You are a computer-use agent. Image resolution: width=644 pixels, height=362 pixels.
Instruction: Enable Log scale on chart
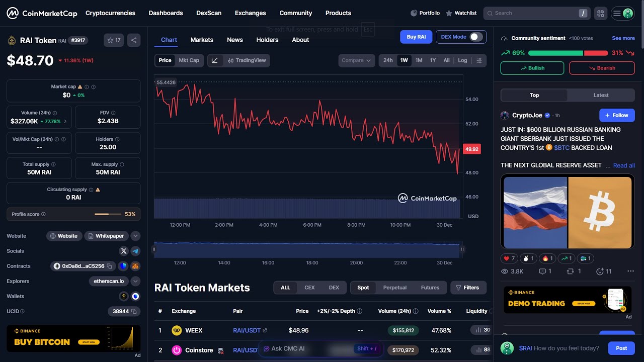point(462,60)
